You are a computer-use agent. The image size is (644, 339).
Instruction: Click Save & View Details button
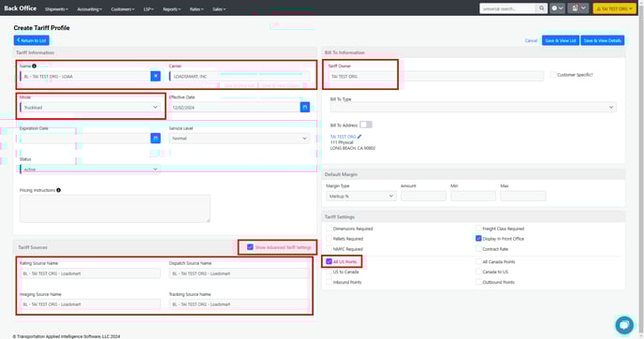tap(603, 40)
